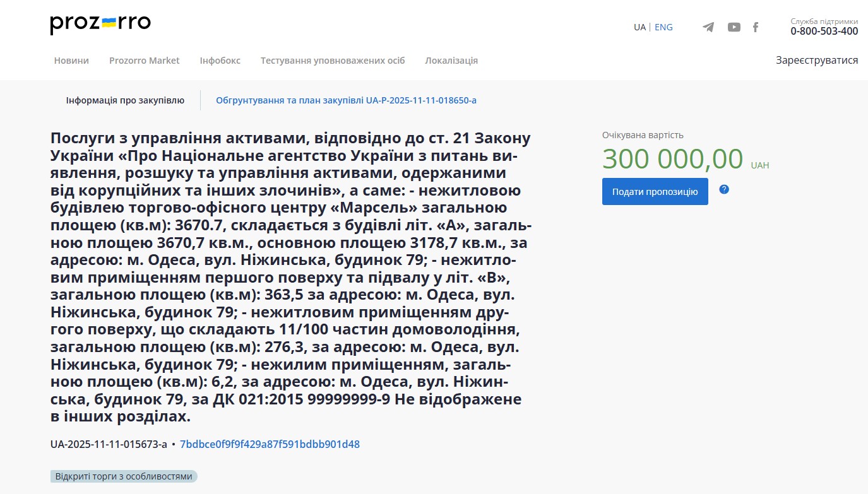This screenshot has width=868, height=494.
Task: Click the Prozorro logo
Action: (100, 24)
